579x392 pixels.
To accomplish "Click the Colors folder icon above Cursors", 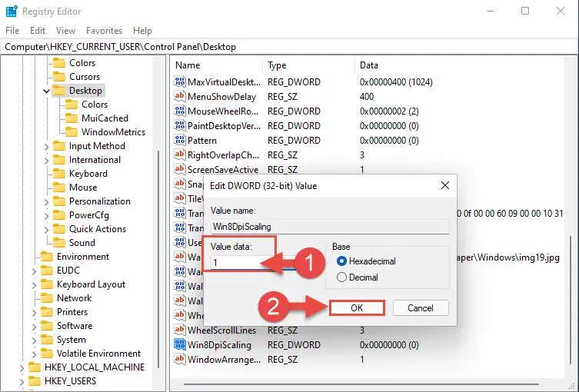I will click(x=59, y=63).
